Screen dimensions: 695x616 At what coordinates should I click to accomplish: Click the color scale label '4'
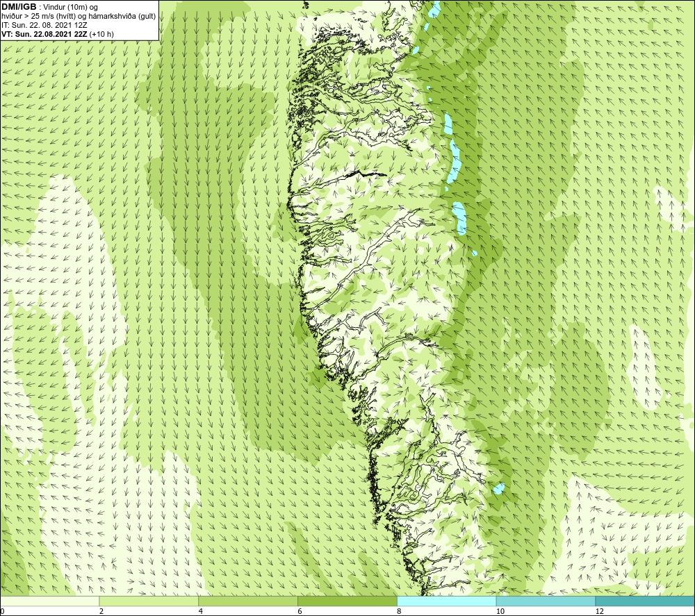point(201,612)
